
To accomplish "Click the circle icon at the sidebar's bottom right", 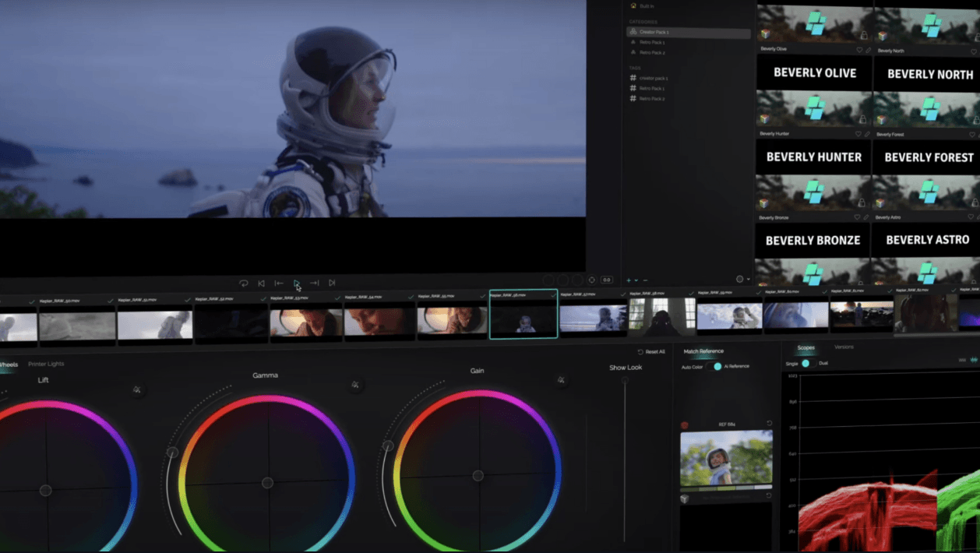I will pos(740,279).
